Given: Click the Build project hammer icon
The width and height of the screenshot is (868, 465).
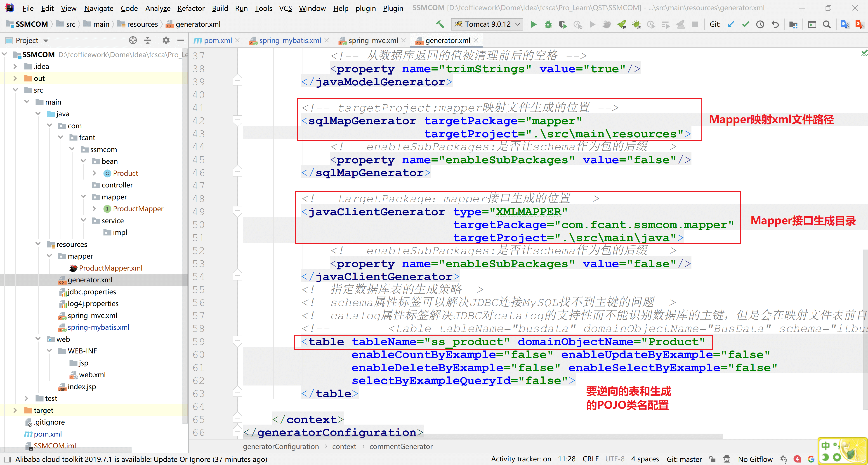Looking at the screenshot, I should pos(439,24).
